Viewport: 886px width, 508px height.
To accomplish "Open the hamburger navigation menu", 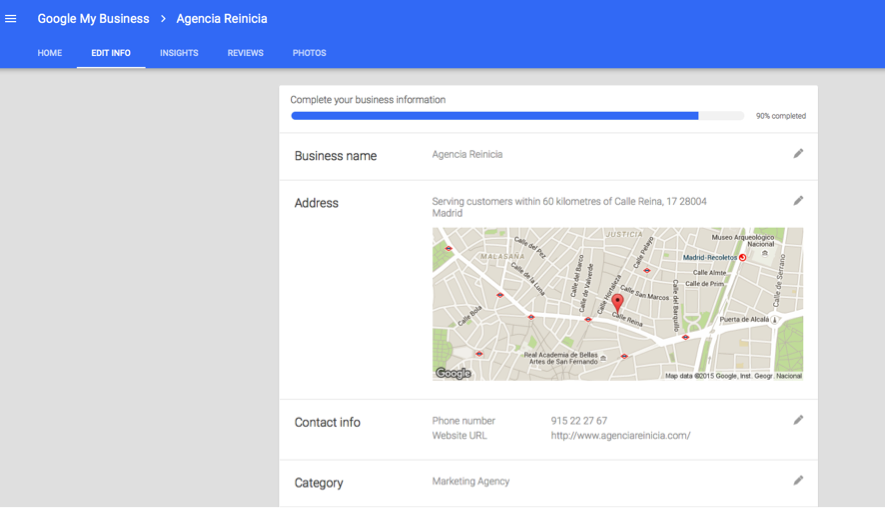I will pos(11,19).
